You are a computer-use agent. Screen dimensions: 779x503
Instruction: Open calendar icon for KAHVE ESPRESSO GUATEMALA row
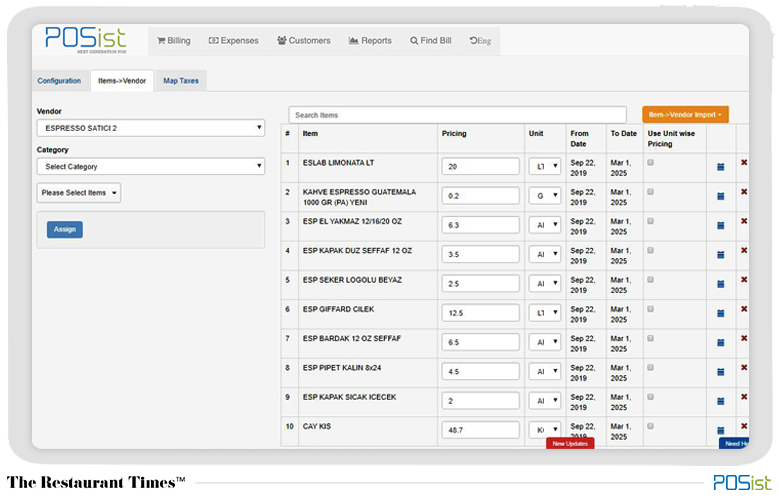click(x=720, y=196)
